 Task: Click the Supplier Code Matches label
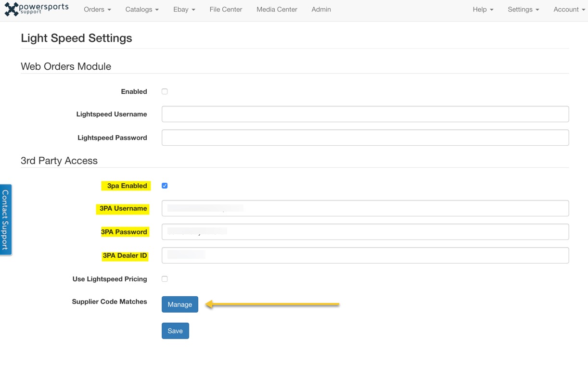pyautogui.click(x=109, y=302)
